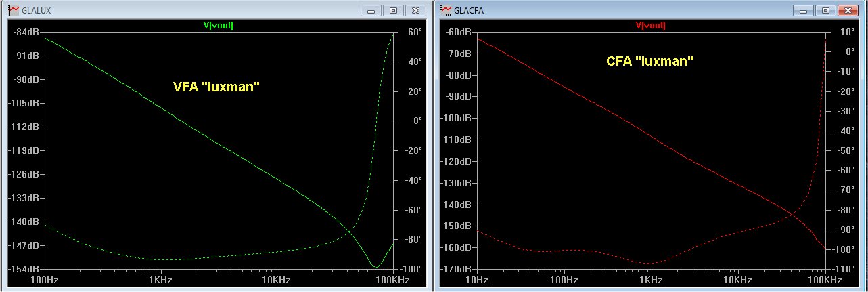Click the GLALUX window waveform icon
The height and width of the screenshot is (292, 868).
pos(14,10)
